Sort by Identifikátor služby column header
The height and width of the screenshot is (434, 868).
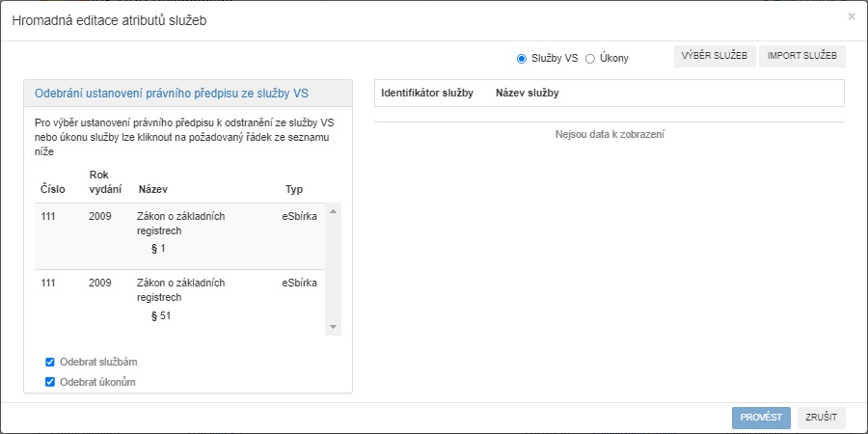pyautogui.click(x=426, y=94)
